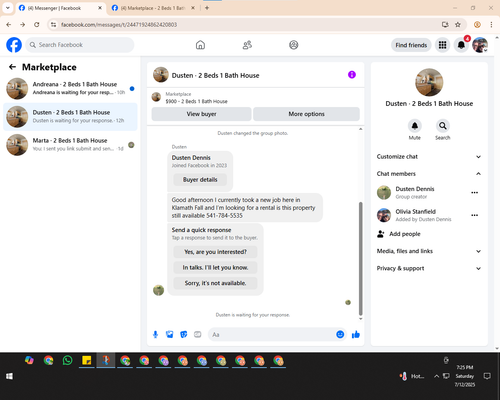
Task: Expand Privacy & support section
Action: (429, 268)
